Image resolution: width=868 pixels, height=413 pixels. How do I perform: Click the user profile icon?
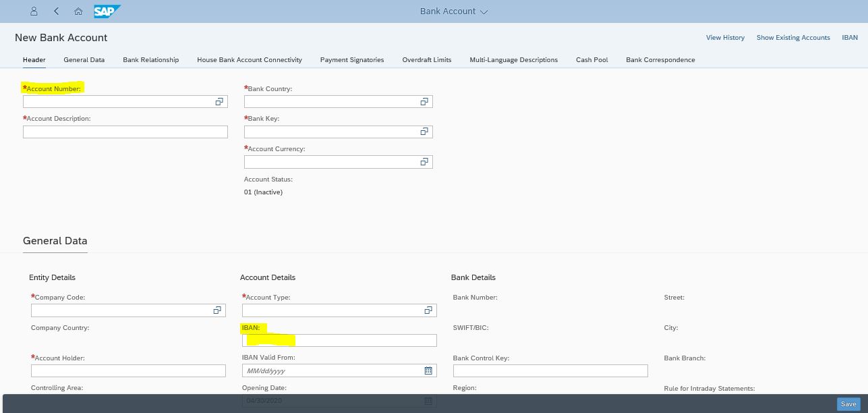pos(34,11)
